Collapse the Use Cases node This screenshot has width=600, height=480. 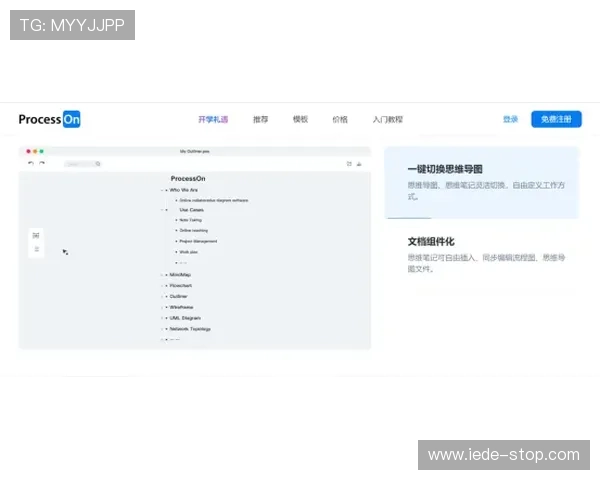(x=162, y=210)
